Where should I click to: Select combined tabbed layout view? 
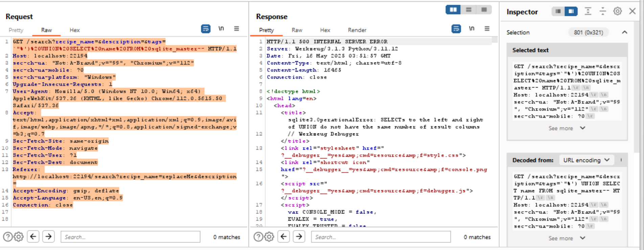[x=484, y=9]
